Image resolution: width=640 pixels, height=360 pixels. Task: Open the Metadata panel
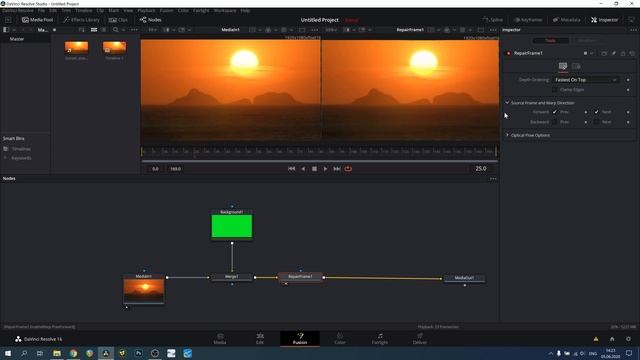coord(567,20)
